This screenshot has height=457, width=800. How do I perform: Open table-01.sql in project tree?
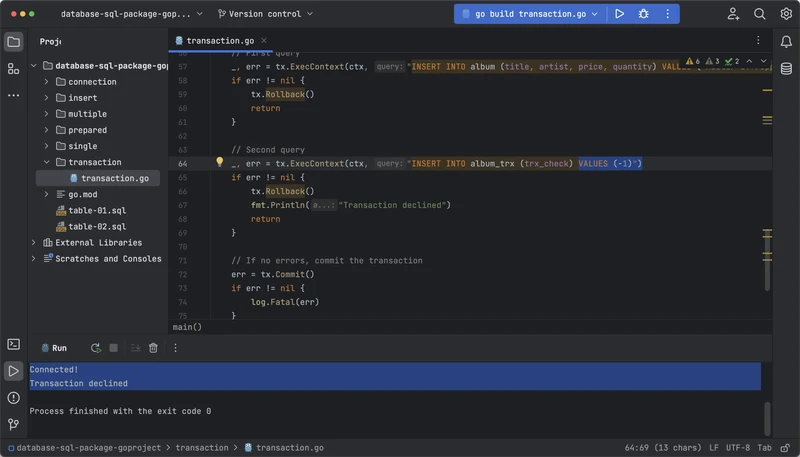[x=97, y=210]
